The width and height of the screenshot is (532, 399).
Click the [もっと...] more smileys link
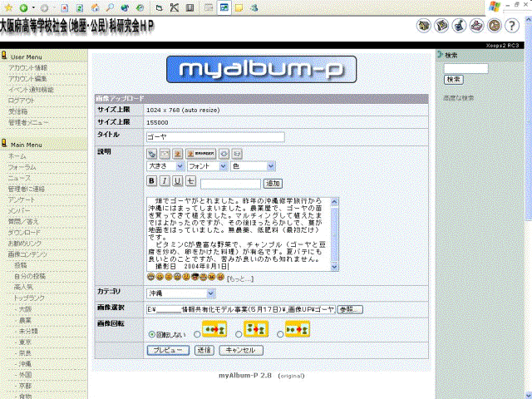(x=240, y=279)
